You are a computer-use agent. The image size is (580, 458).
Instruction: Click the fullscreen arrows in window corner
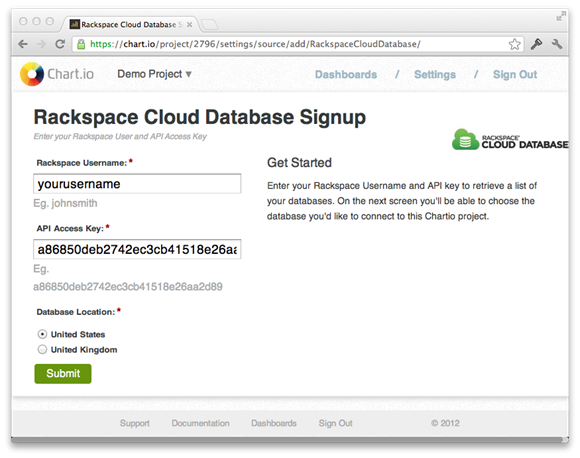tap(561, 16)
